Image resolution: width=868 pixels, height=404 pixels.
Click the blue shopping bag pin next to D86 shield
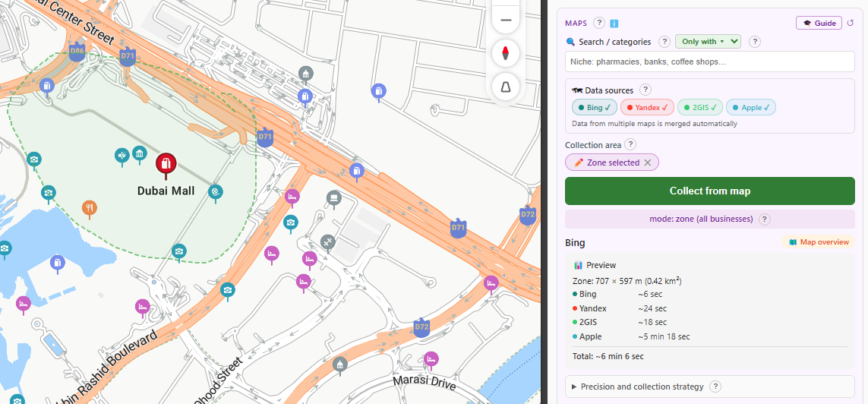[46, 86]
